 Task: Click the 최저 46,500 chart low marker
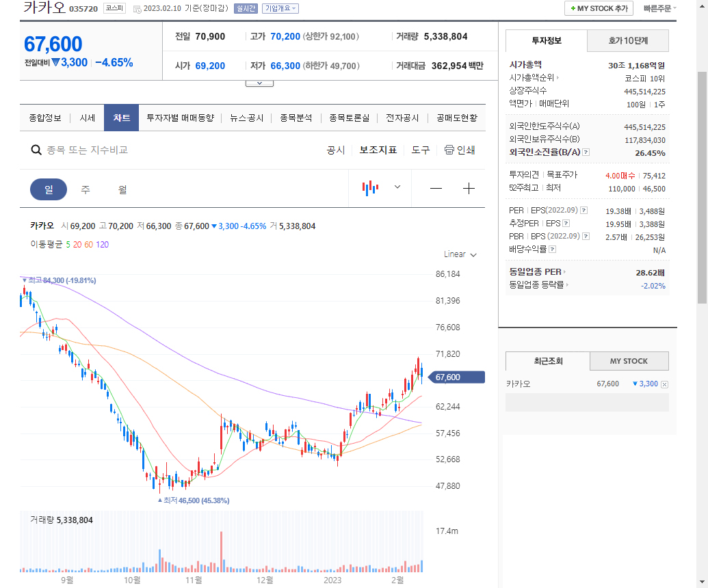click(194, 500)
